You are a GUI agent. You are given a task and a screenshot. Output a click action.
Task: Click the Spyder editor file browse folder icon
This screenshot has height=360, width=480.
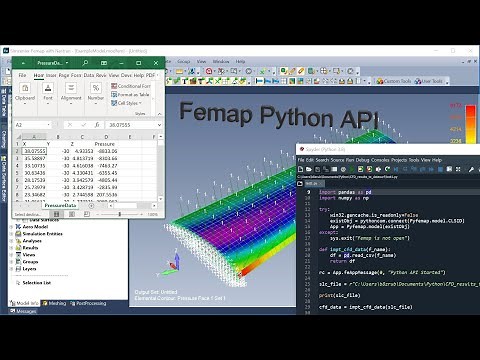click(300, 184)
